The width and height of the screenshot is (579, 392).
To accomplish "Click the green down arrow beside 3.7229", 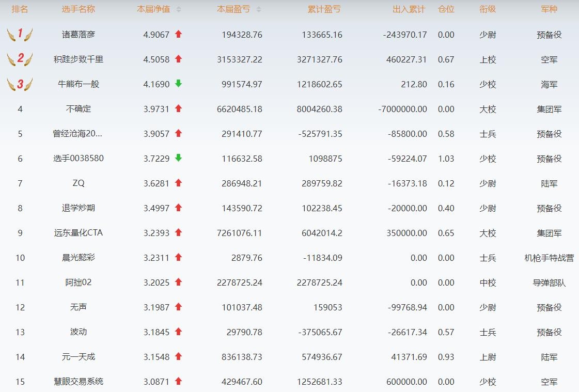I will 179,159.
